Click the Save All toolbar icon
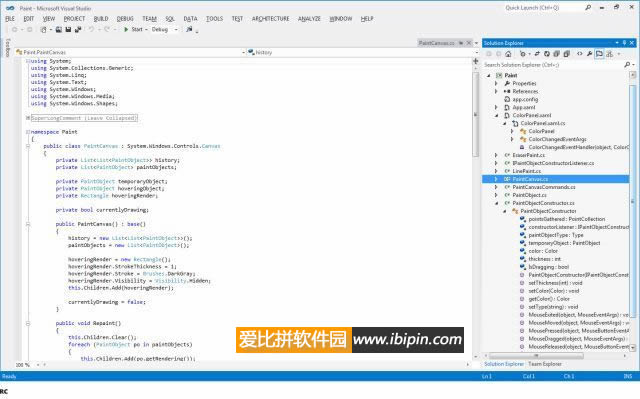 coord(78,29)
